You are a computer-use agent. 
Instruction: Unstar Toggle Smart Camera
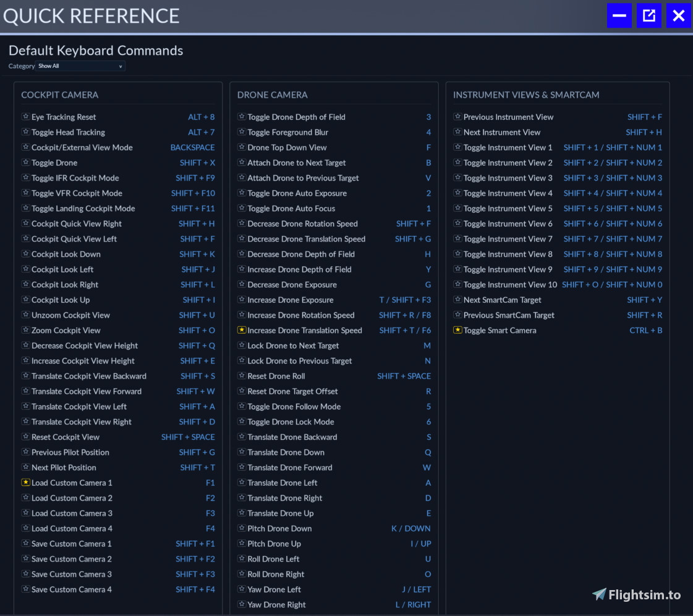click(458, 330)
